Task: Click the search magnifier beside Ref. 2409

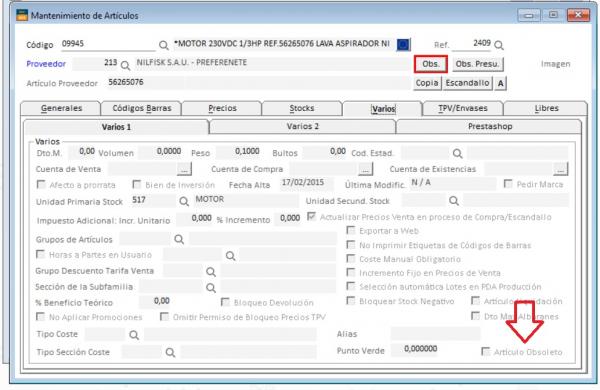Action: click(x=499, y=46)
